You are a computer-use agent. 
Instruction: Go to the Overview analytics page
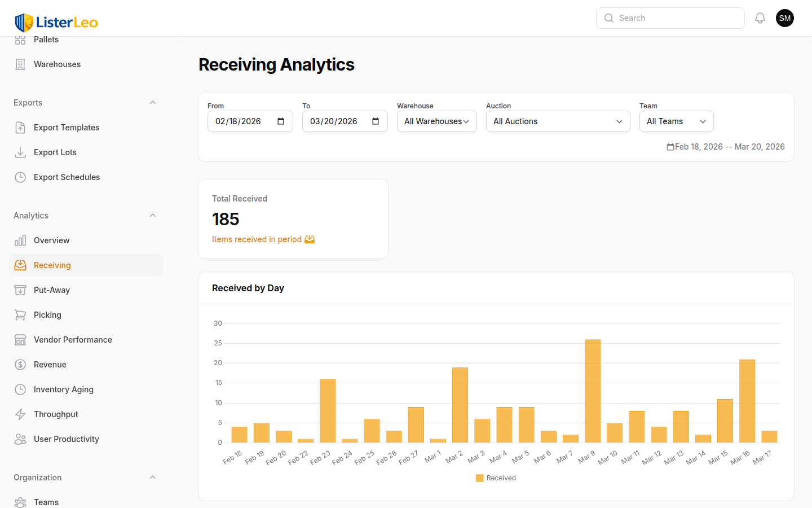[x=52, y=240]
